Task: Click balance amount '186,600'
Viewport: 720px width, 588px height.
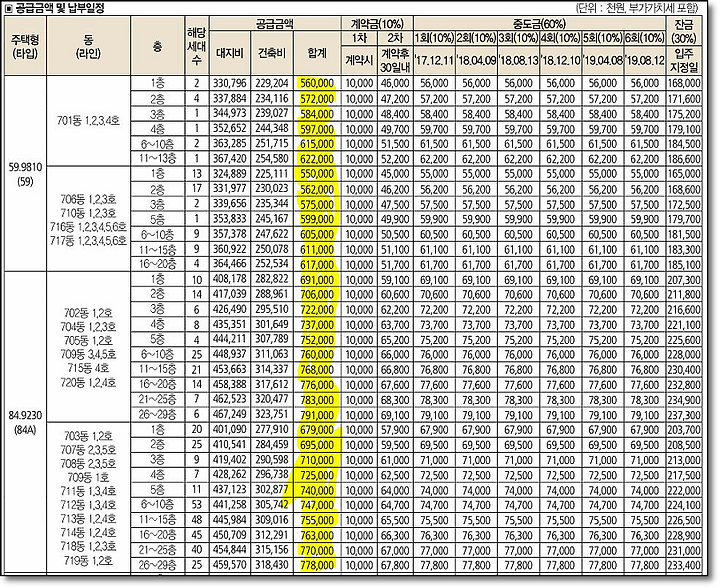Action: [x=684, y=159]
